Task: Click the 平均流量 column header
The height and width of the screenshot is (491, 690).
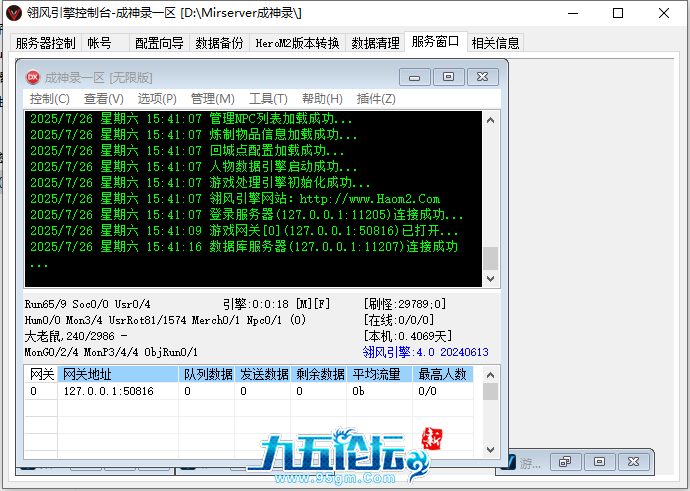Action: click(380, 374)
